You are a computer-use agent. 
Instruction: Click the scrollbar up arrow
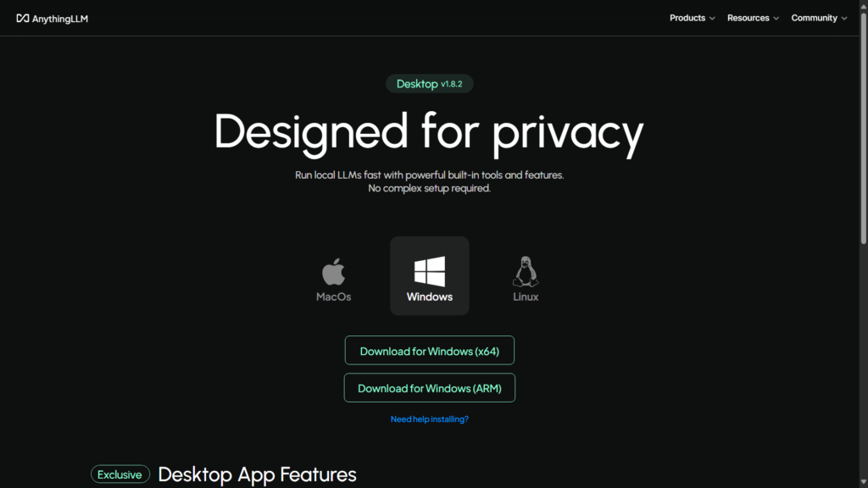pos(863,5)
